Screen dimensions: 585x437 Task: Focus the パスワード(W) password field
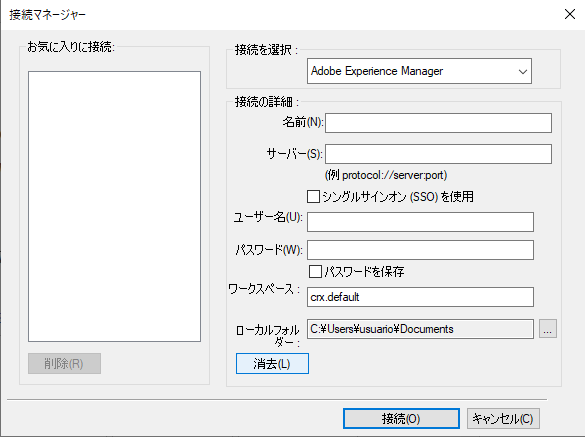pyautogui.click(x=420, y=250)
